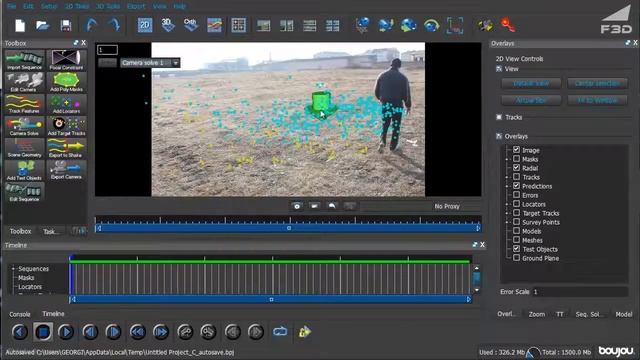Viewport: 640px width, 360px height.
Task: Click the viewer frame range slider bar
Action: coord(288,228)
